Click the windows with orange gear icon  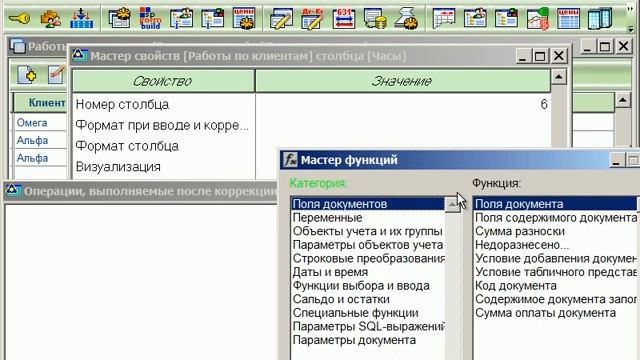120,18
